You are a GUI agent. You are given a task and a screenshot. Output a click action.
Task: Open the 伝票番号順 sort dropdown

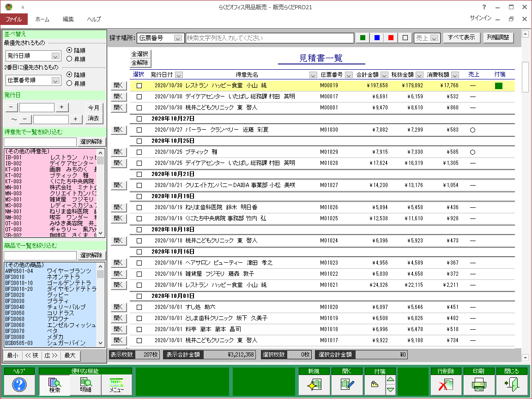pyautogui.click(x=55, y=80)
